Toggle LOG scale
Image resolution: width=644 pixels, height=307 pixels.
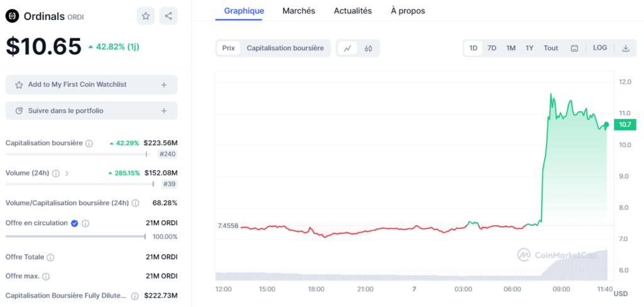(x=600, y=48)
